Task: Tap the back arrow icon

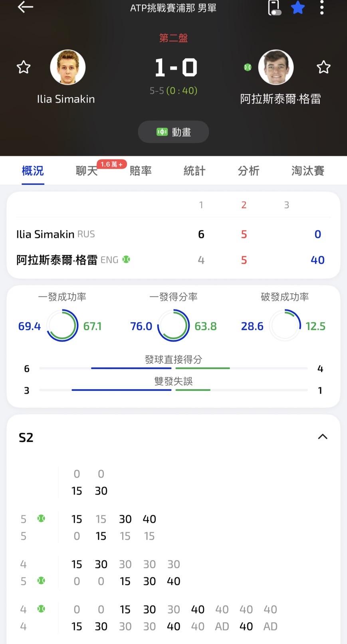Action: coord(25,7)
